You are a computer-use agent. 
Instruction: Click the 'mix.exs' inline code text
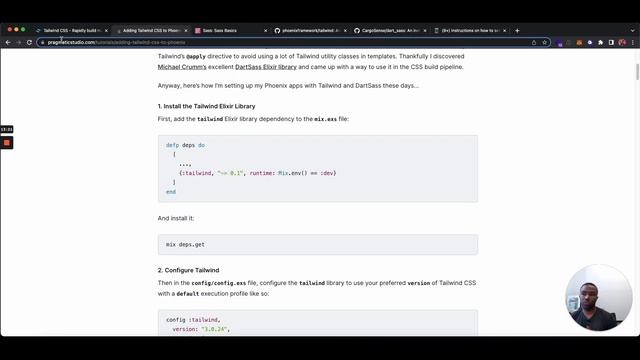(325, 119)
